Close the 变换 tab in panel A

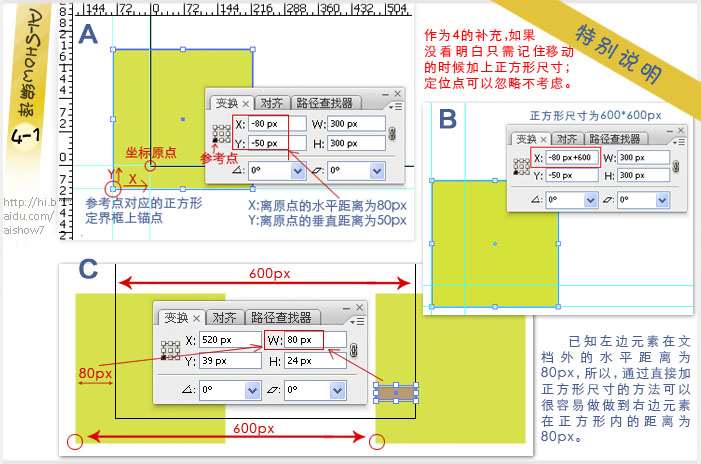pos(245,104)
